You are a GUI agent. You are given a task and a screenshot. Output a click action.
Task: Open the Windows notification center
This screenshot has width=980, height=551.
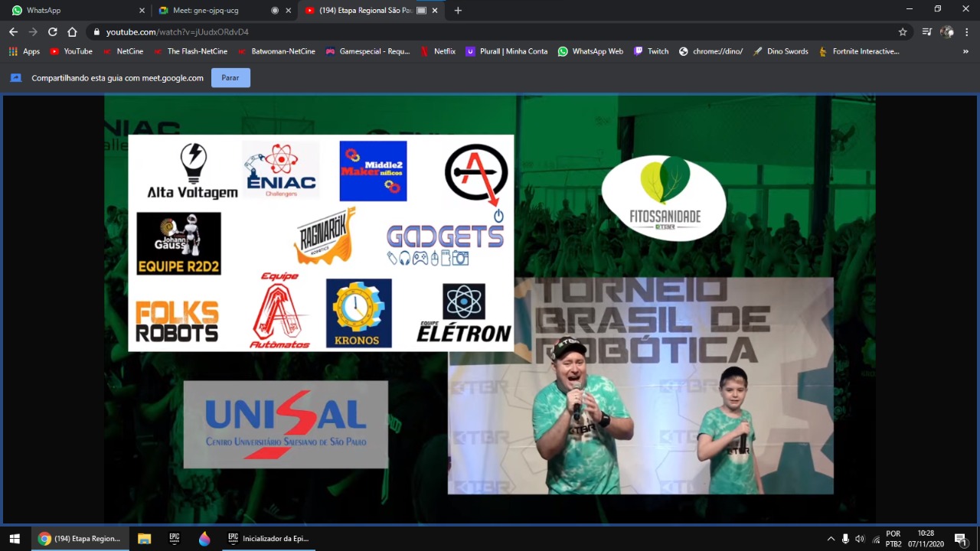point(961,539)
